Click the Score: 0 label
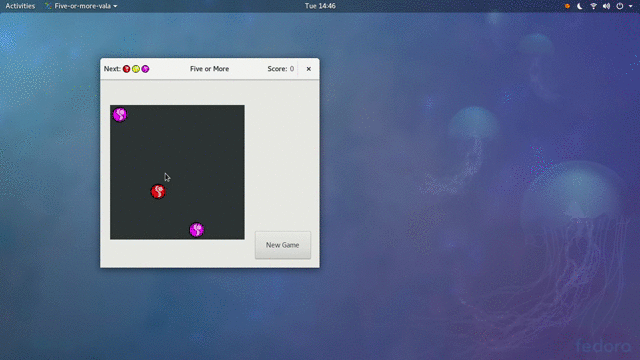640x360 pixels. pyautogui.click(x=281, y=69)
